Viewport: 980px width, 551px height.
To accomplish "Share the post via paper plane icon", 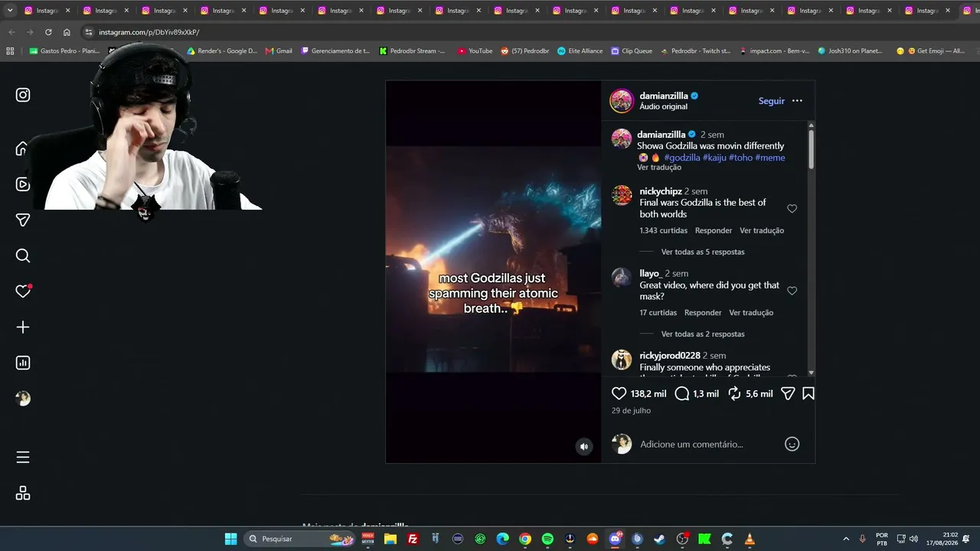I will coord(787,393).
